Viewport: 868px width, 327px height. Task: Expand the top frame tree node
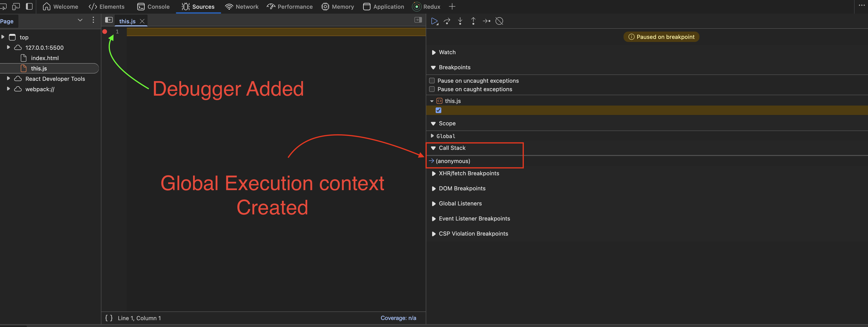pyautogui.click(x=3, y=37)
